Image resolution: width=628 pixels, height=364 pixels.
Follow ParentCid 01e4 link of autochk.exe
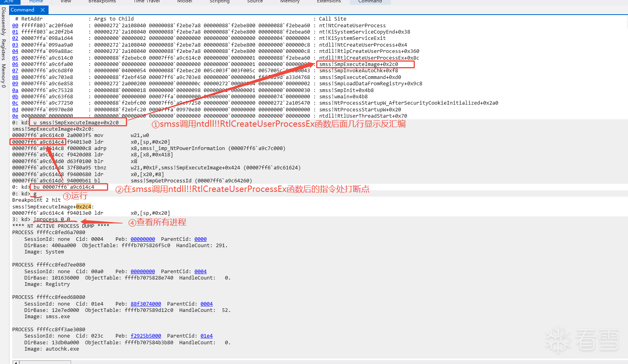(206, 336)
